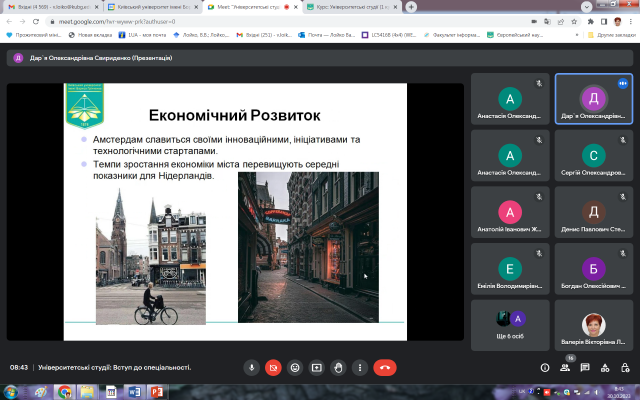The height and width of the screenshot is (400, 640).
Task: Open the activities panel icon
Action: point(605,367)
